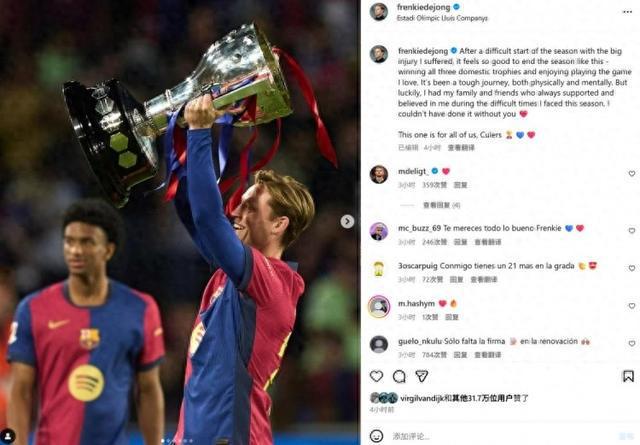The height and width of the screenshot is (445, 640).
Task: Translate the post caption
Action: pos(461,147)
